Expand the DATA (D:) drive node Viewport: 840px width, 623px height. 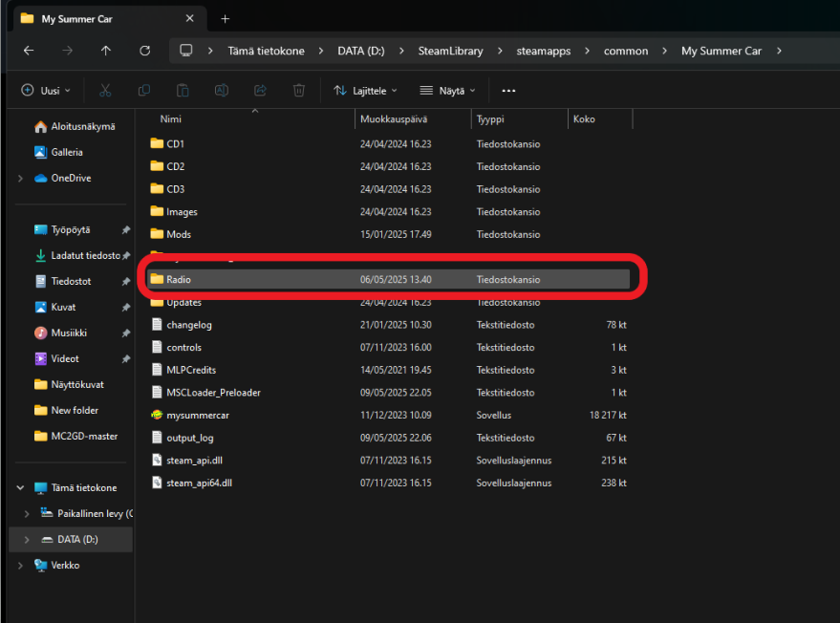point(27,540)
